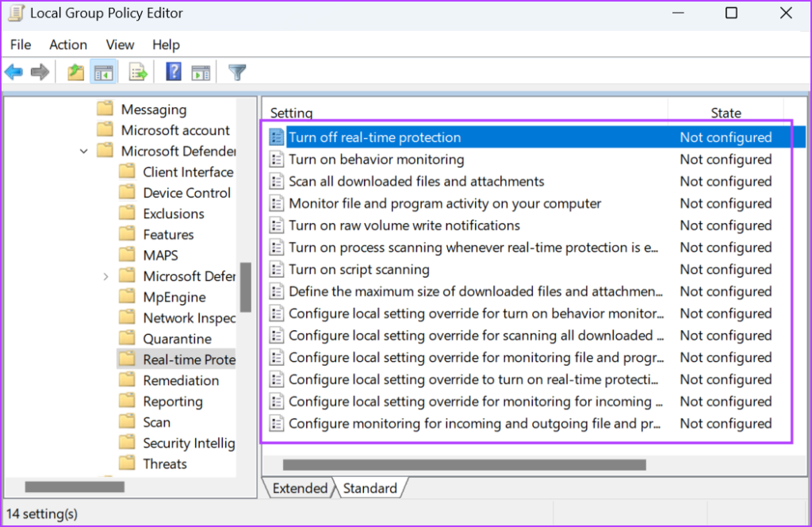
Task: Switch to the Extended tab
Action: click(x=299, y=488)
